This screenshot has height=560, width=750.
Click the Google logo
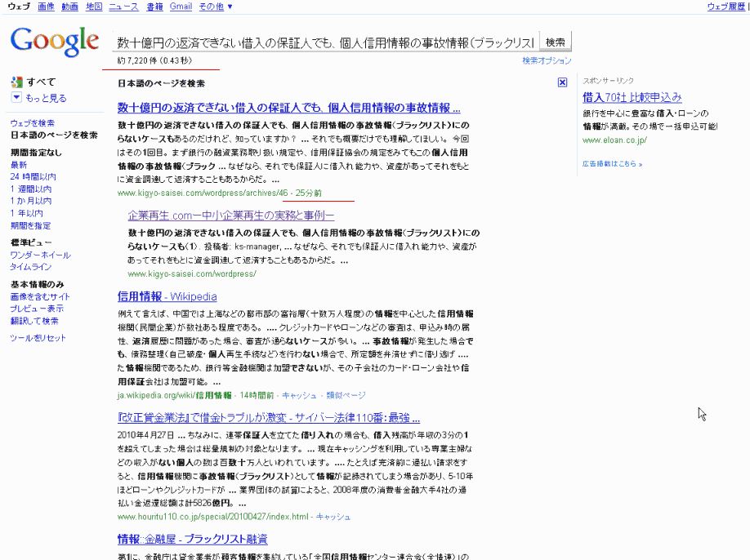[55, 42]
